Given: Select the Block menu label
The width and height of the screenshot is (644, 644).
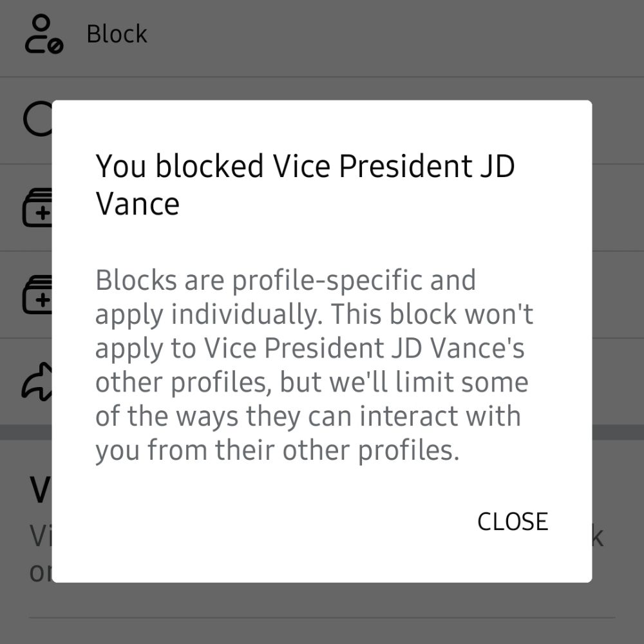Looking at the screenshot, I should click(x=117, y=34).
